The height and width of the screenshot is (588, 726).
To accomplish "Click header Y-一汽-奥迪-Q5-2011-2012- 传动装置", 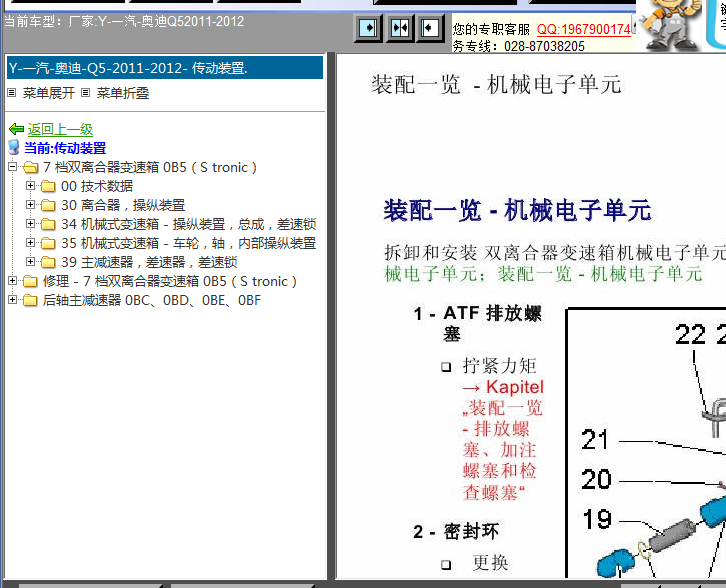I will click(x=165, y=68).
